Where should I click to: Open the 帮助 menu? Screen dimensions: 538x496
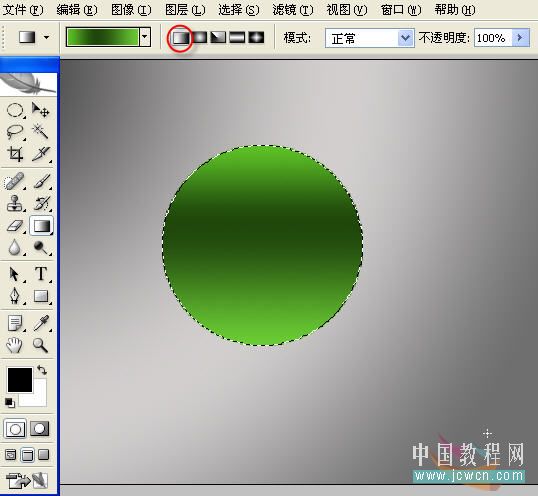pyautogui.click(x=455, y=10)
